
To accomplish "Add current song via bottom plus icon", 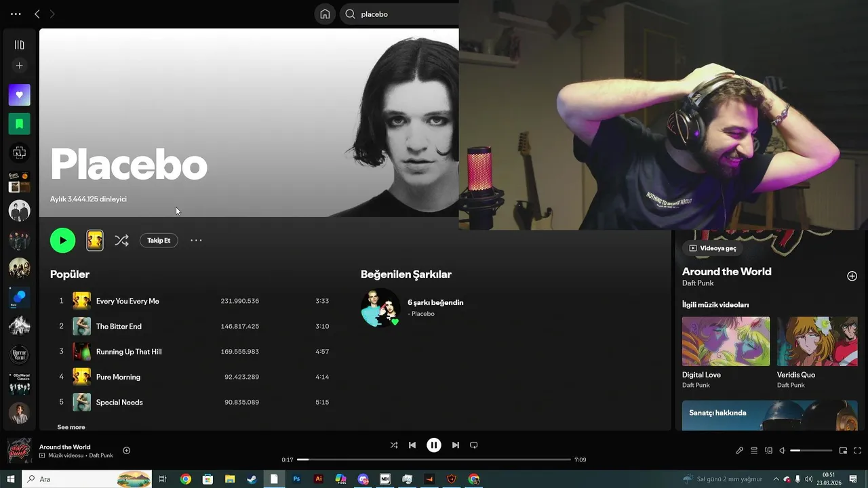I will (x=126, y=451).
